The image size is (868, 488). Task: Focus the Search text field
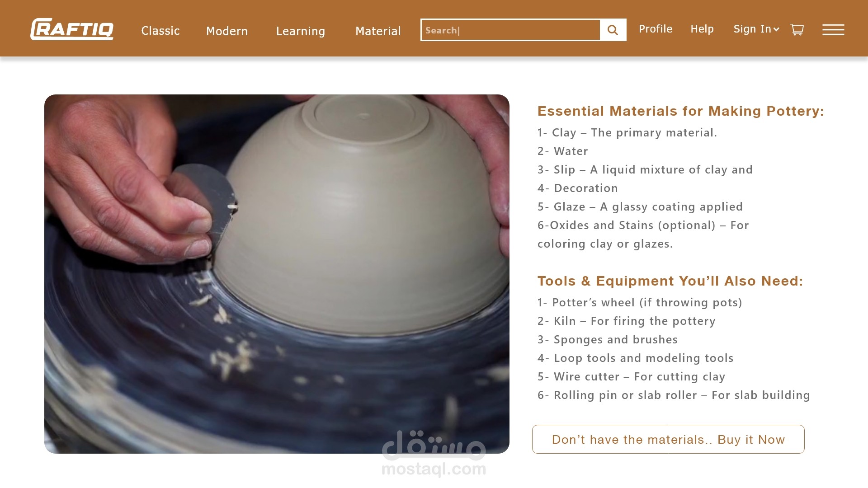pos(510,30)
